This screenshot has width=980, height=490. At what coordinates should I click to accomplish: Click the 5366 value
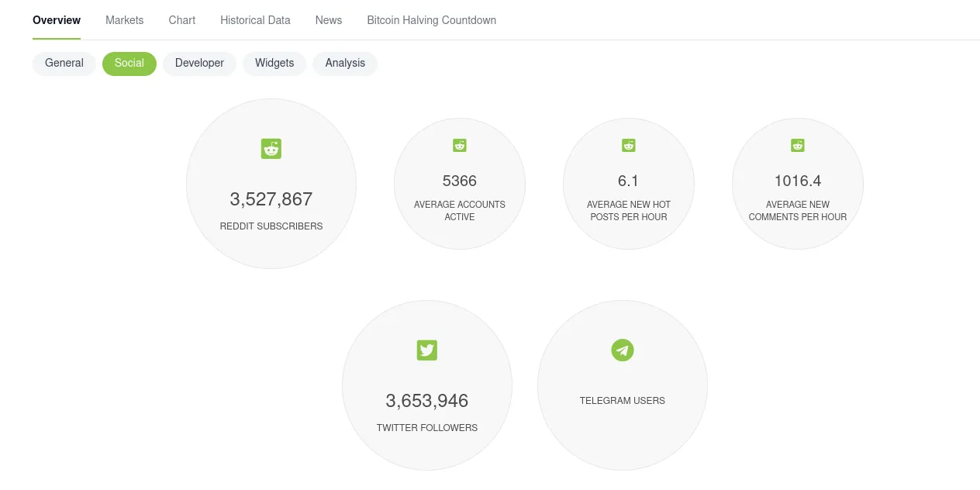point(460,181)
